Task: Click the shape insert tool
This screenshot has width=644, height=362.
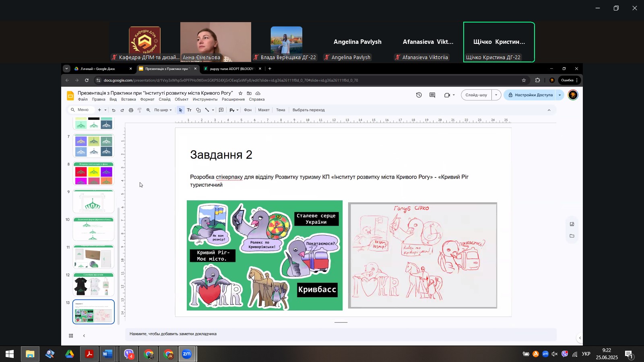Action: (198, 110)
